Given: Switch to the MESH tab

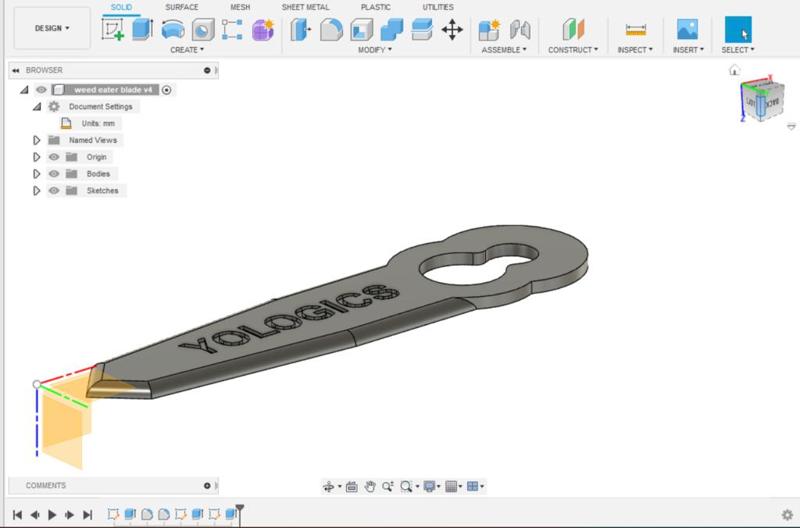Looking at the screenshot, I should point(240,7).
